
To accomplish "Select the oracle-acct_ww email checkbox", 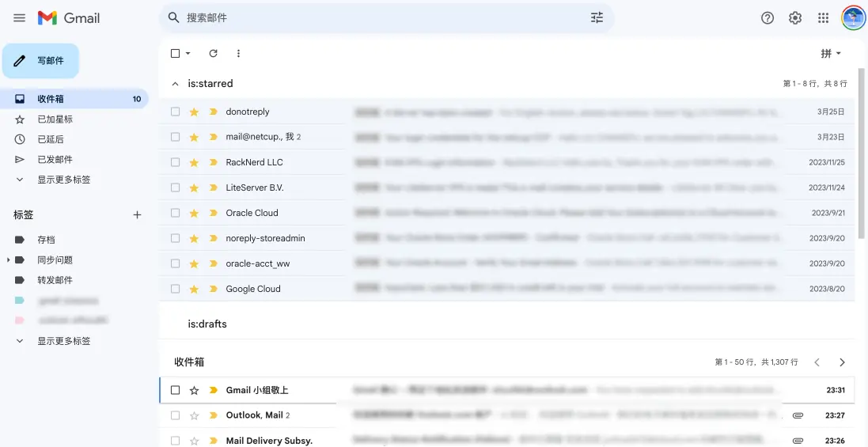I will 176,263.
